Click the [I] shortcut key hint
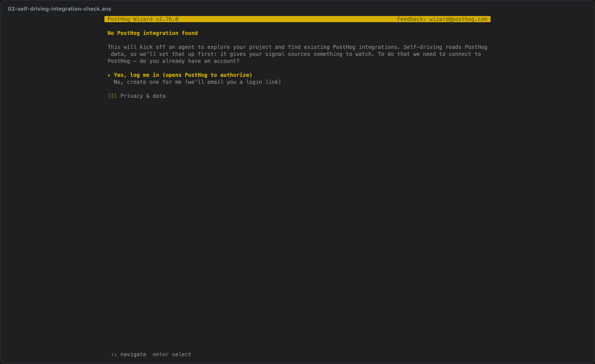595x364 pixels. (112, 96)
